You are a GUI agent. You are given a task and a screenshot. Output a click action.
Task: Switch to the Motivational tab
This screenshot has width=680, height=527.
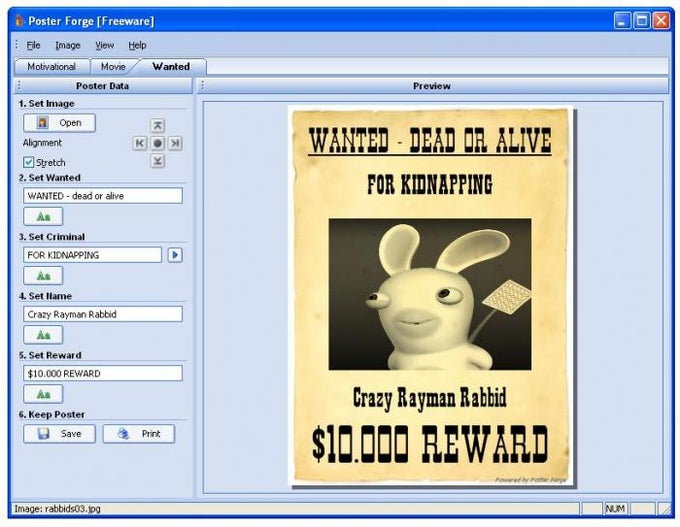click(52, 66)
